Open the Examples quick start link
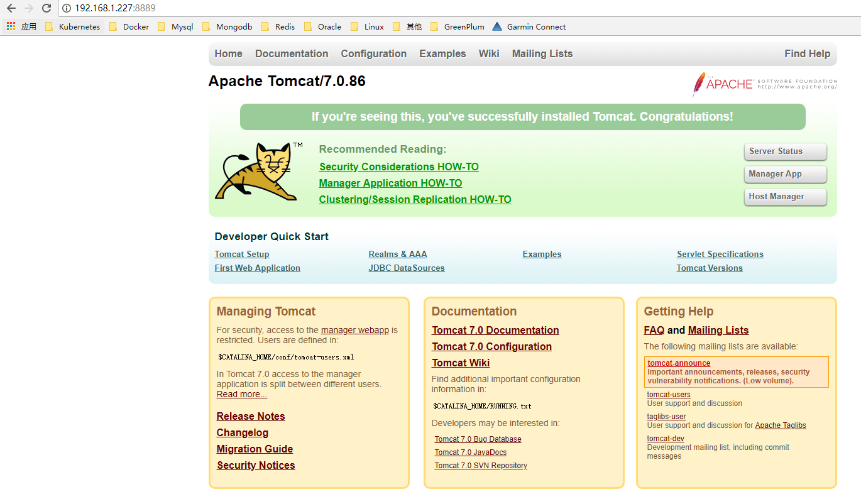The image size is (861, 504). pyautogui.click(x=542, y=255)
